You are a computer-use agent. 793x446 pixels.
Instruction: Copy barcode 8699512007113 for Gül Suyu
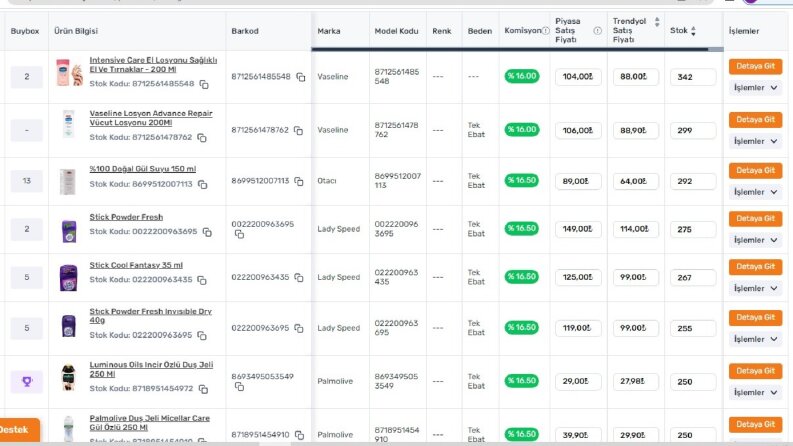click(299, 181)
